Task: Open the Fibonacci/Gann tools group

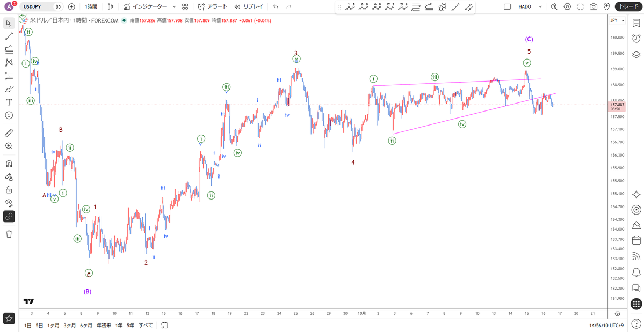Action: [9, 49]
